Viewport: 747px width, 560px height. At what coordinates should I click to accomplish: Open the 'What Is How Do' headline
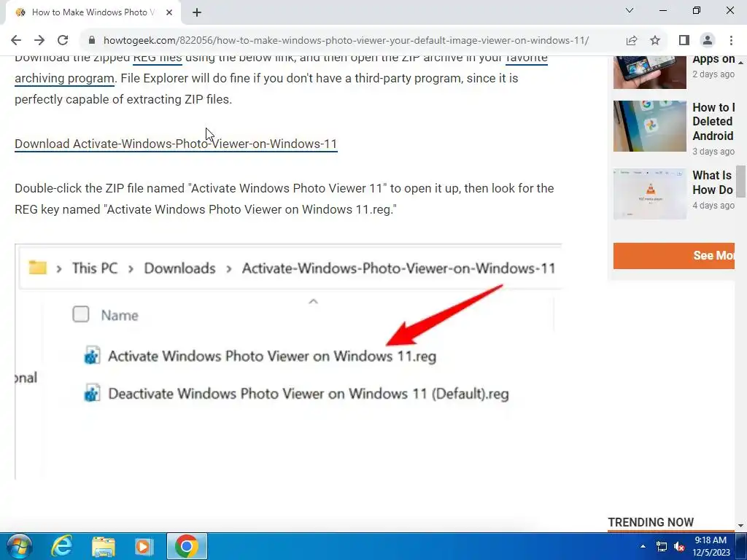713,182
